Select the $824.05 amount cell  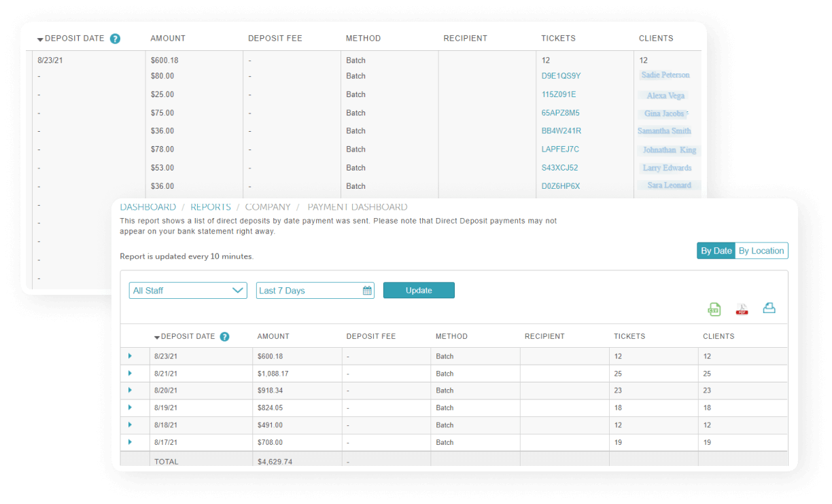click(270, 408)
